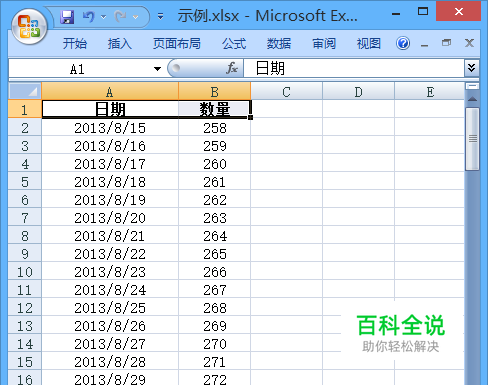This screenshot has height=385, width=488.
Task: Click the Select All corner triangle
Action: (25, 91)
